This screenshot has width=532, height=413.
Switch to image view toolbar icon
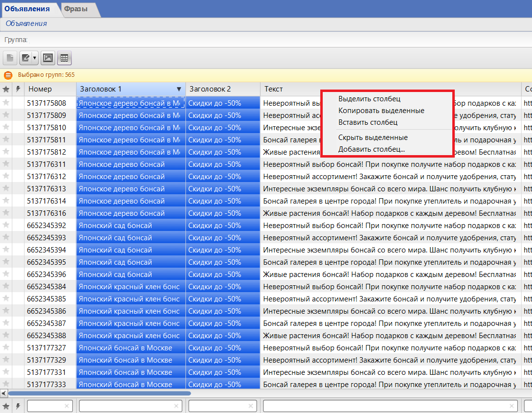47,58
